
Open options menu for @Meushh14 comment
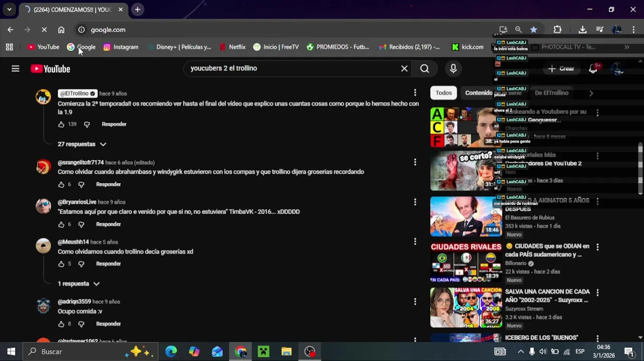415,242
